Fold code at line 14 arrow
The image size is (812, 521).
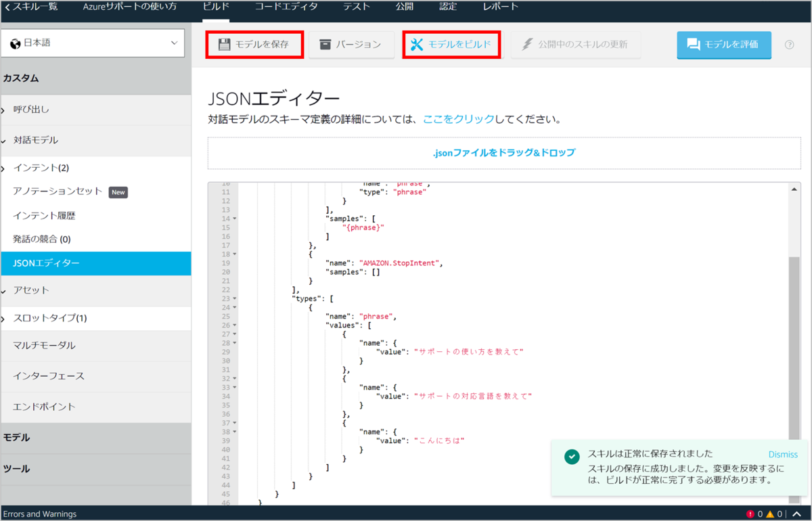click(235, 219)
